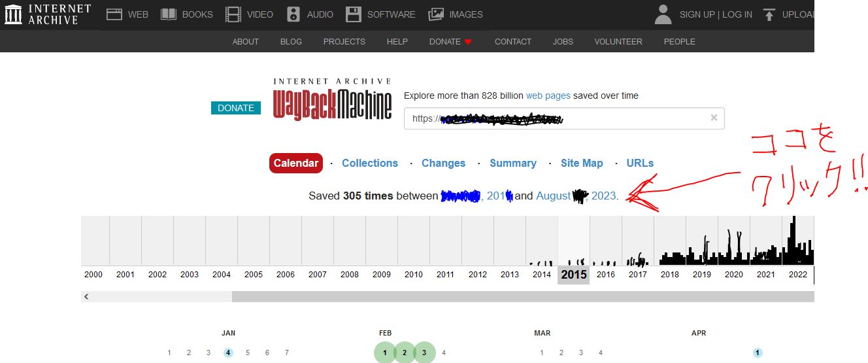Open the February 1 capture
Screen dimensions: 868x363
click(x=385, y=353)
